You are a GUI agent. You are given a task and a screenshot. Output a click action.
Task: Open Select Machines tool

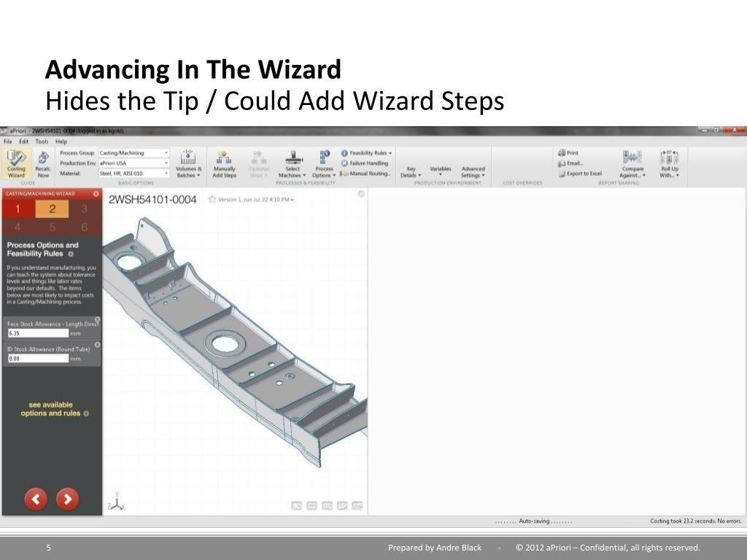(x=292, y=164)
